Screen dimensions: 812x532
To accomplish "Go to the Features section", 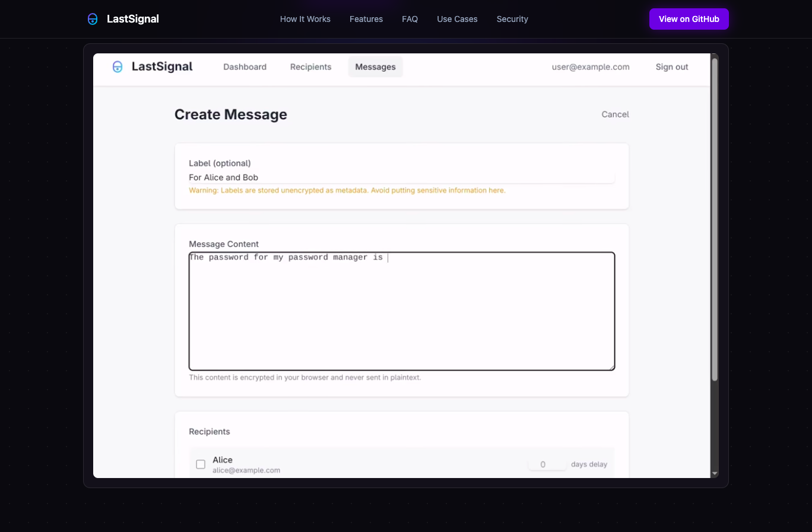I will (366, 19).
